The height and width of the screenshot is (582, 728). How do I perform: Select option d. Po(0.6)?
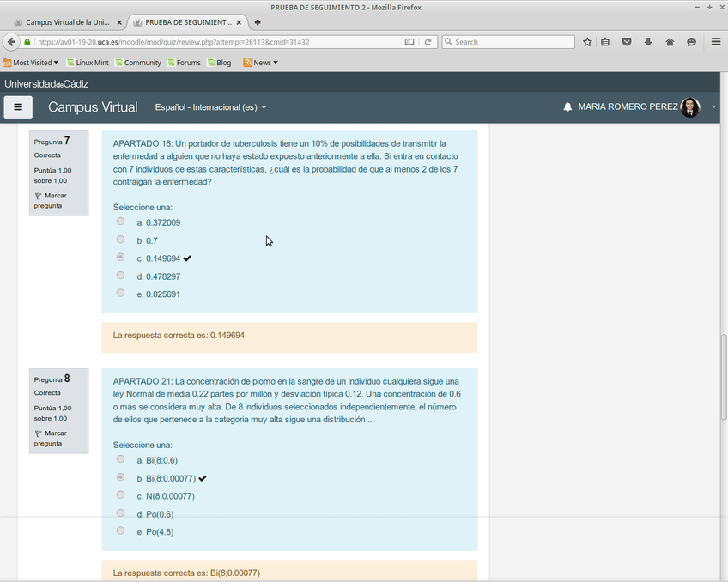pos(121,512)
